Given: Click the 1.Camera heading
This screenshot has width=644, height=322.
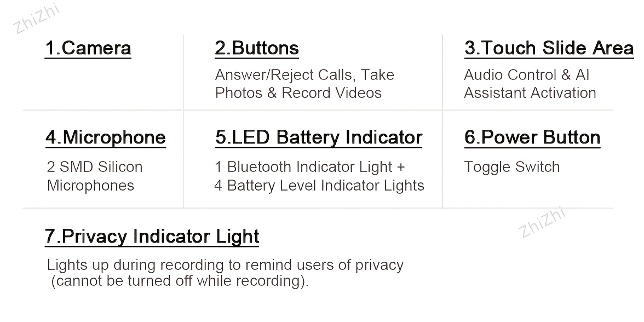Looking at the screenshot, I should [88, 48].
